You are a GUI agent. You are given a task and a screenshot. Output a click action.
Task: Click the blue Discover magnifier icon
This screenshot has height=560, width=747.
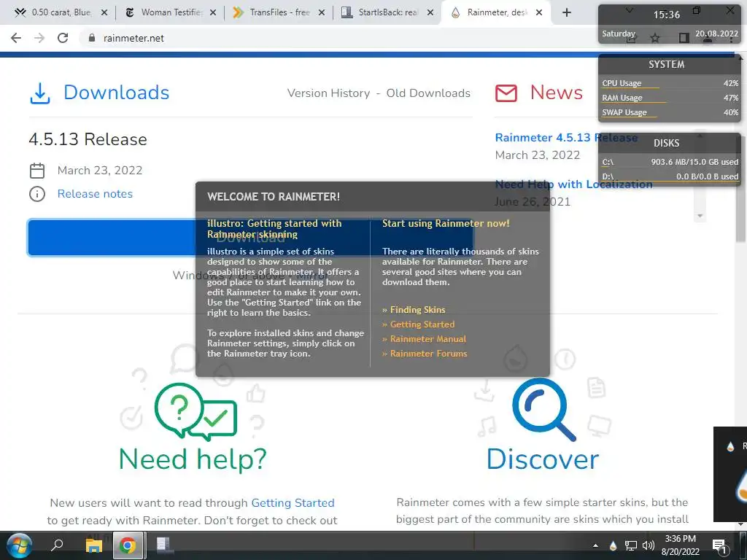[544, 410]
